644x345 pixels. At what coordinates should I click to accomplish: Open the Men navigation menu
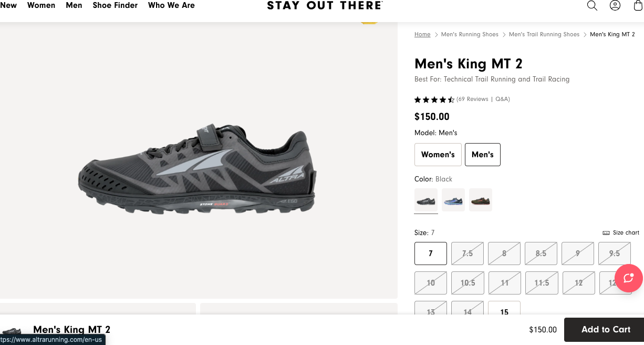tap(74, 5)
